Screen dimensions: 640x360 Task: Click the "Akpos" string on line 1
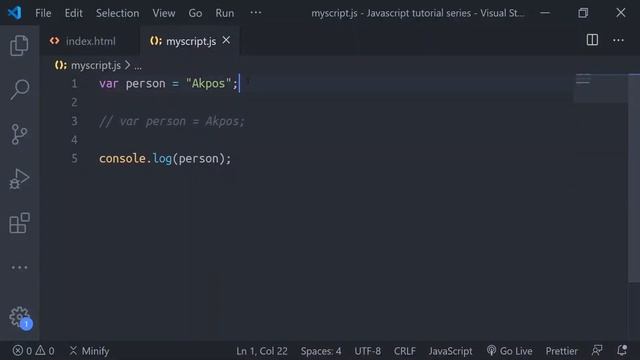tap(208, 83)
